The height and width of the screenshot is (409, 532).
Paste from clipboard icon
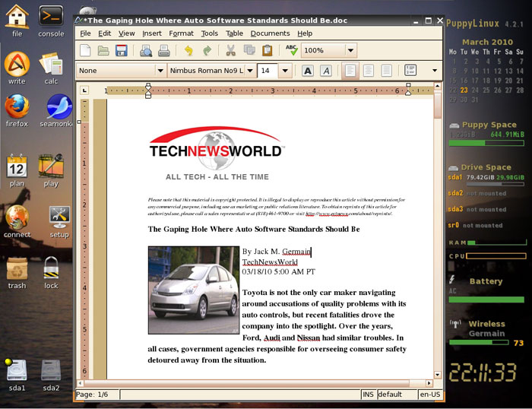268,51
